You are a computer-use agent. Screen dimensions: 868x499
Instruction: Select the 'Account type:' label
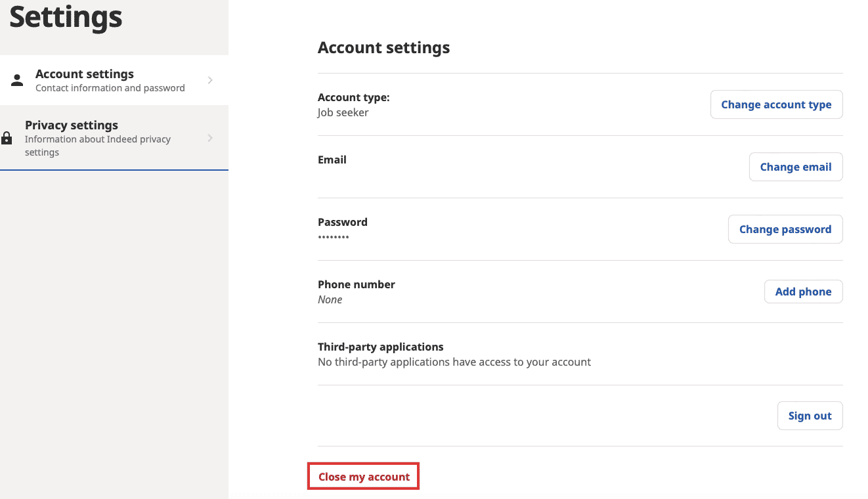click(x=354, y=97)
